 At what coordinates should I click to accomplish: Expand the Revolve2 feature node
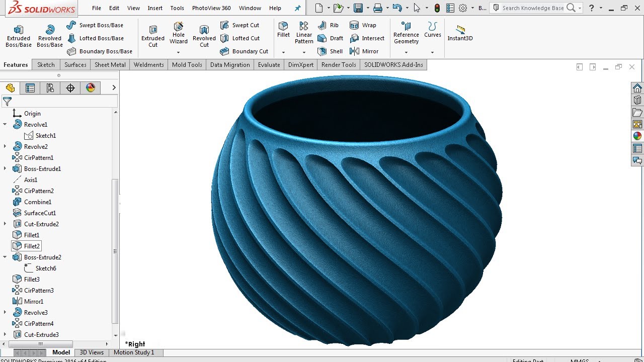[5, 146]
